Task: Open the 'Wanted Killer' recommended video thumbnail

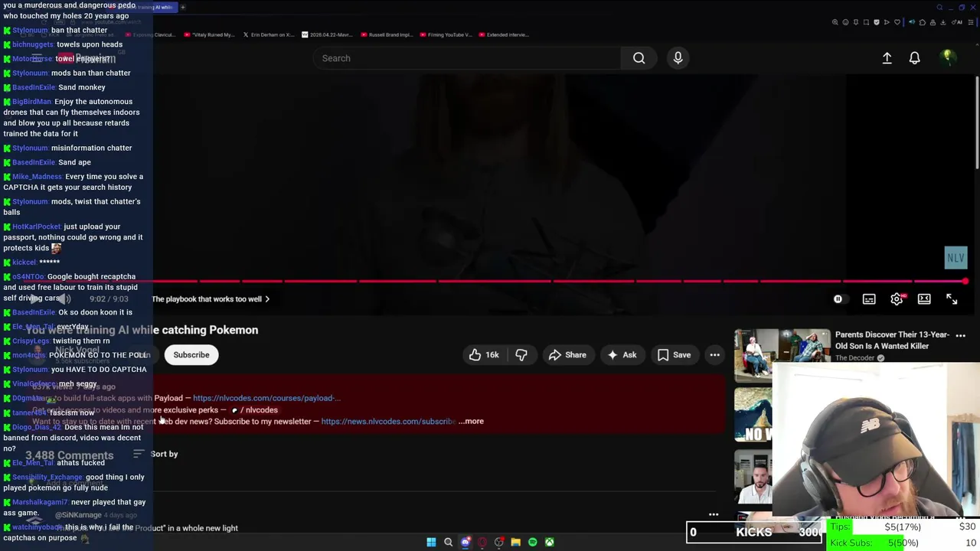Action: (x=782, y=354)
